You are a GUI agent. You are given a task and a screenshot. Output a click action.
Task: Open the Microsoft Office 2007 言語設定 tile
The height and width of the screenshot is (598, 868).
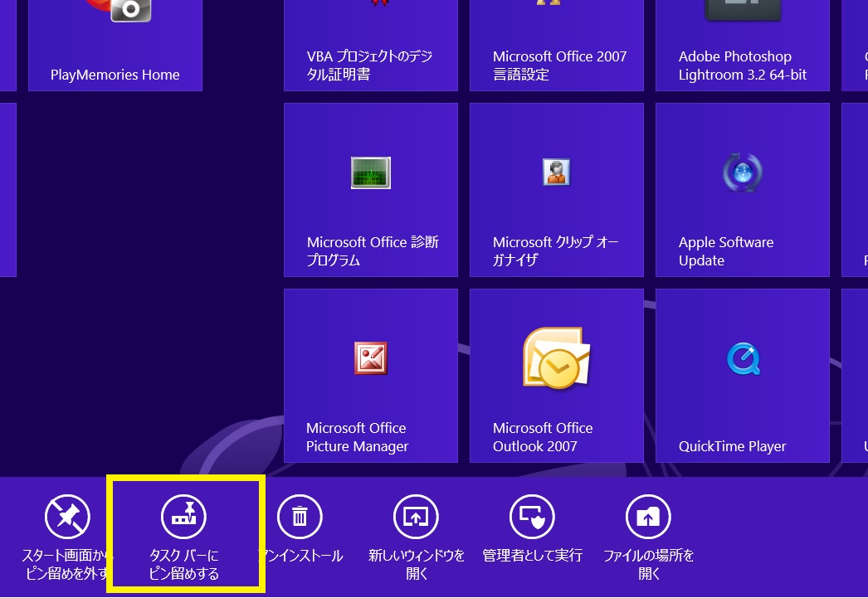point(556,46)
